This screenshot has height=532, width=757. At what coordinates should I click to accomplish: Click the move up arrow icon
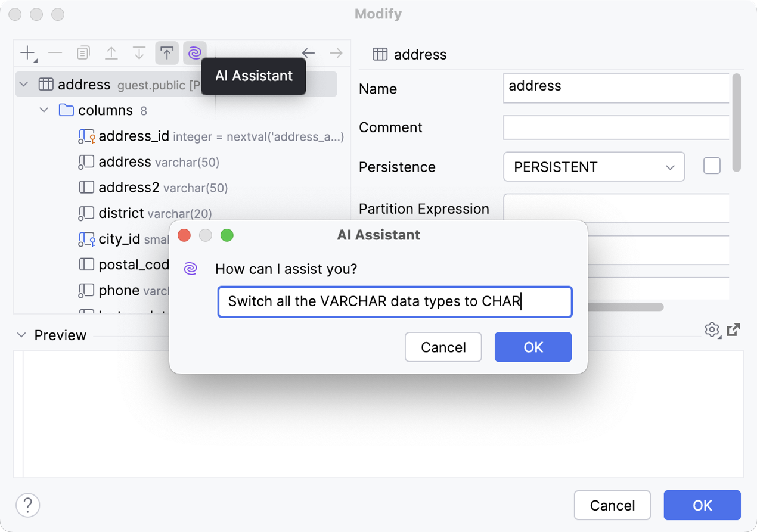(x=111, y=54)
